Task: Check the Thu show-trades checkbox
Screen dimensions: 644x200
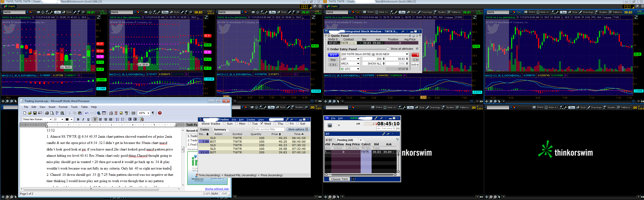Action: pyautogui.click(x=275, y=123)
